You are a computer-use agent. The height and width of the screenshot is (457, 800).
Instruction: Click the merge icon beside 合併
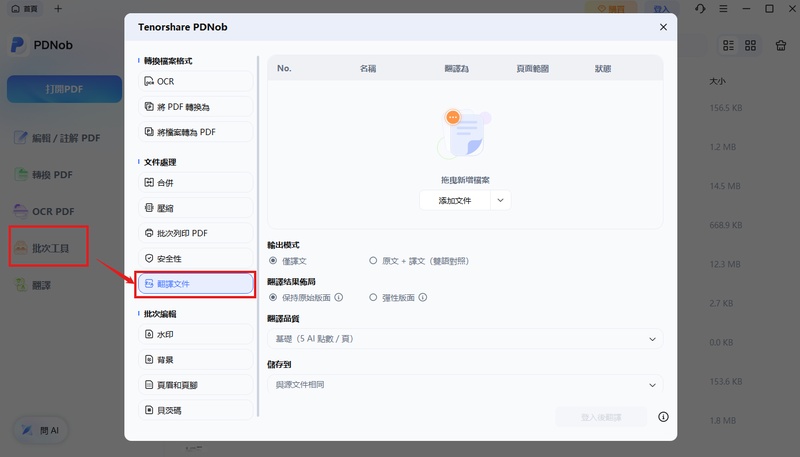pyautogui.click(x=149, y=183)
